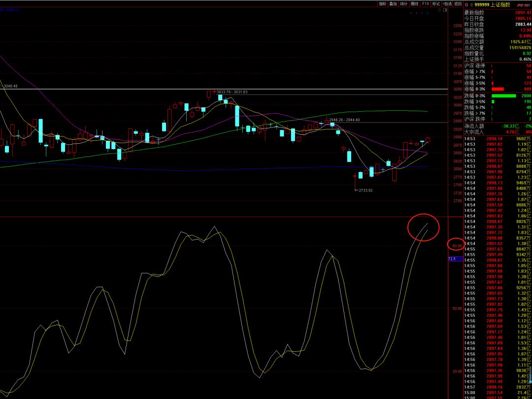Add to watchlist with +自选 button

pyautogui.click(x=447, y=4)
